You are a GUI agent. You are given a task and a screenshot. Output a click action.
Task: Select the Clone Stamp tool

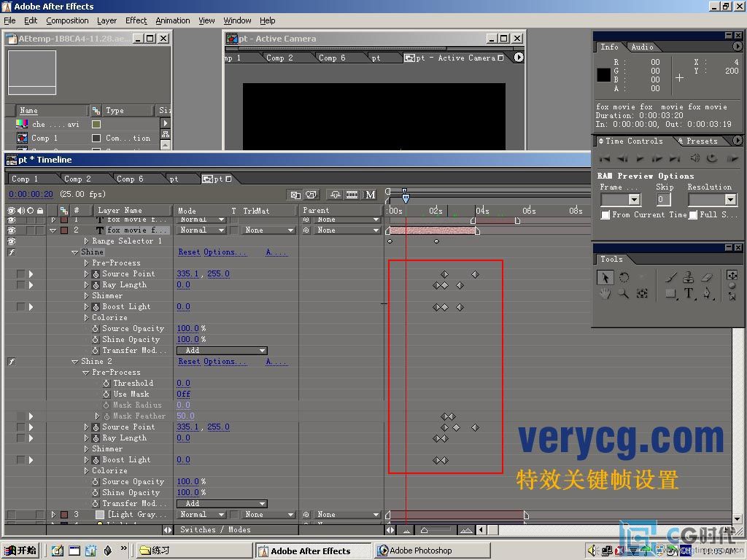[689, 277]
